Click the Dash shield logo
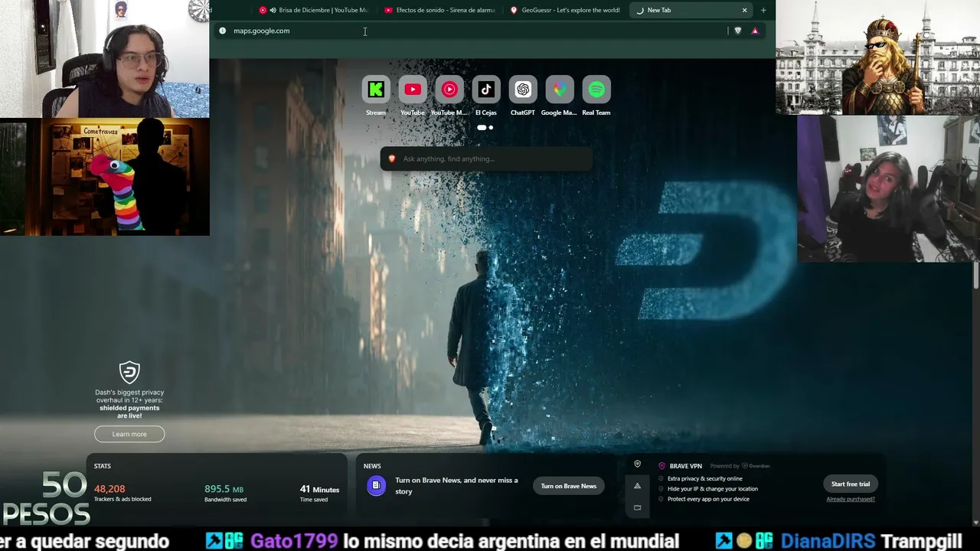980x551 pixels. (129, 373)
